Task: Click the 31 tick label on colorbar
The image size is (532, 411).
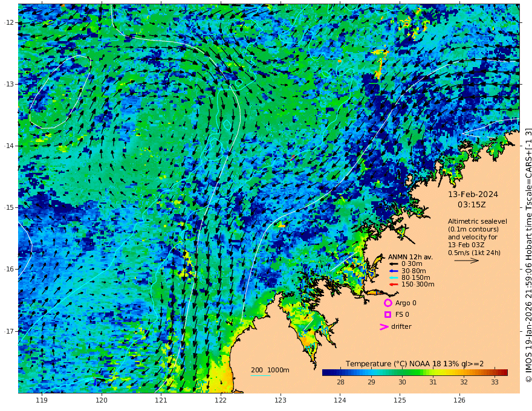Action: tap(433, 382)
